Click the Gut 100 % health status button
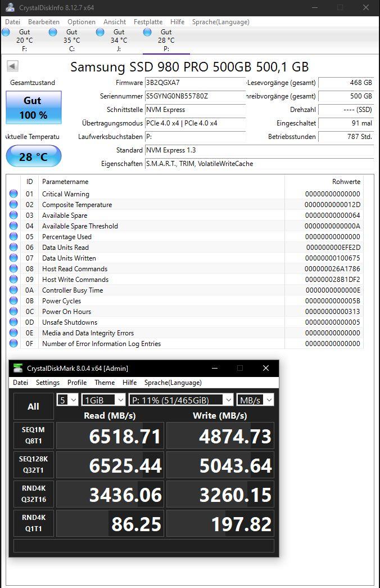This screenshot has width=380, height=588. click(34, 107)
